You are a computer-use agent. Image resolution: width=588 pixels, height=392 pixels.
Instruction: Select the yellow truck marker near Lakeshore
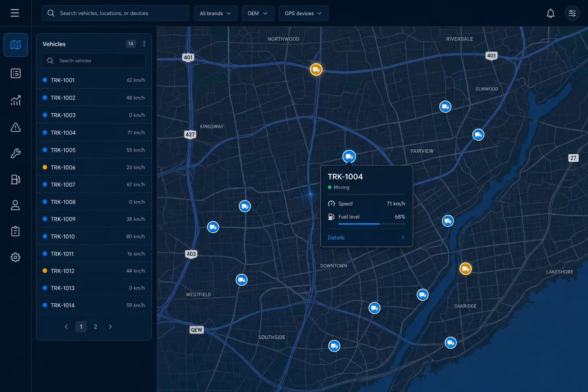(465, 269)
